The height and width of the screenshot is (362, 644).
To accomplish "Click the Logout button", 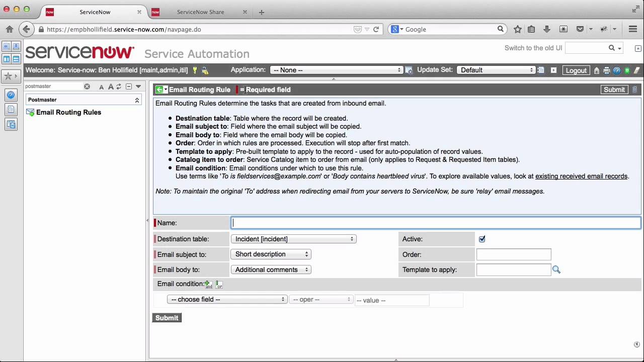I will tap(576, 70).
